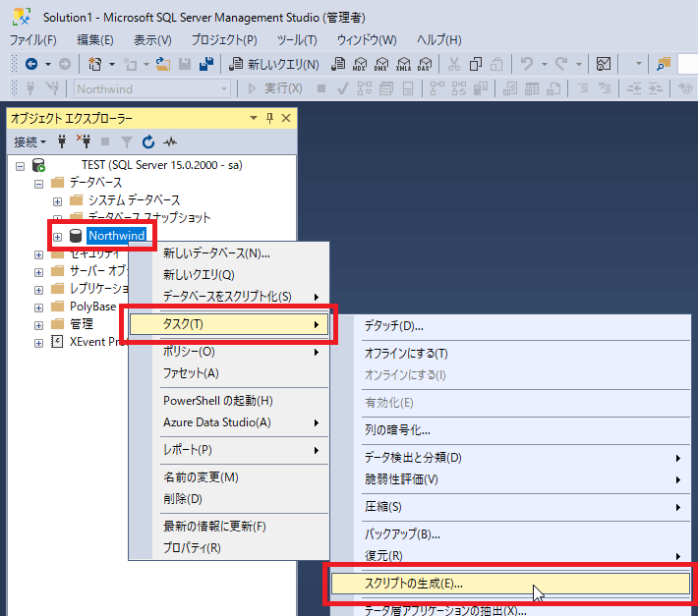
Task: Select スクリプトの生成(E)... menu item
Action: click(x=413, y=583)
